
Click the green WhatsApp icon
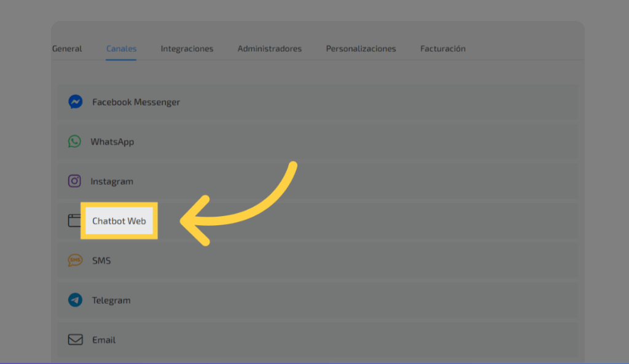click(74, 142)
